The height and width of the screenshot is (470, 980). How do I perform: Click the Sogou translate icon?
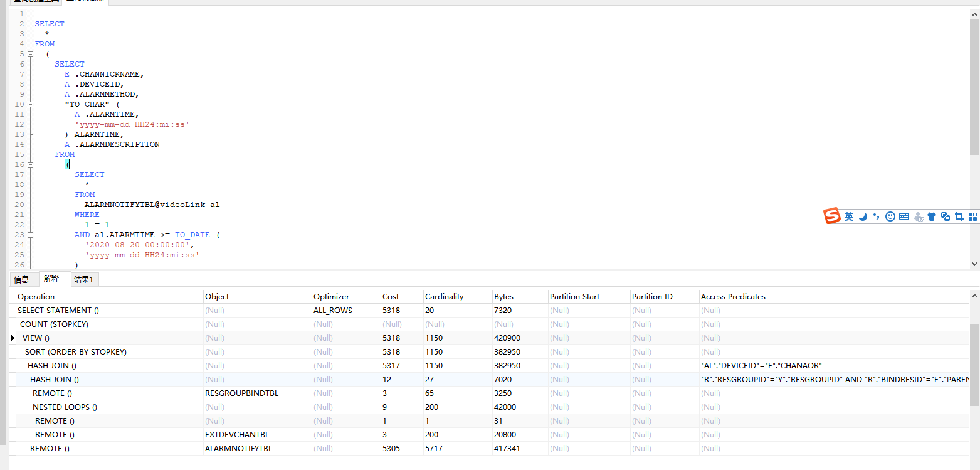pos(946,216)
